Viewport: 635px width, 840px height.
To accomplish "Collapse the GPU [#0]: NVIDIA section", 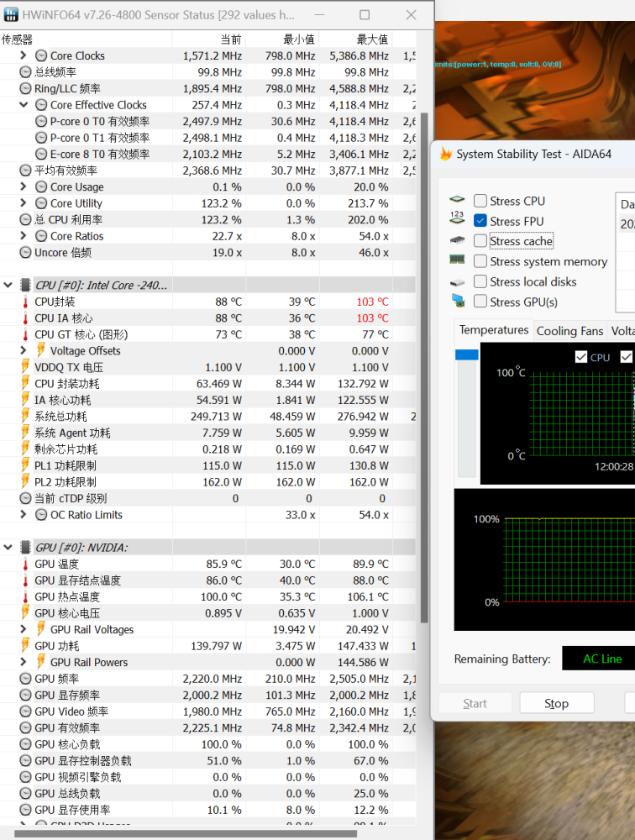I will (x=8, y=548).
